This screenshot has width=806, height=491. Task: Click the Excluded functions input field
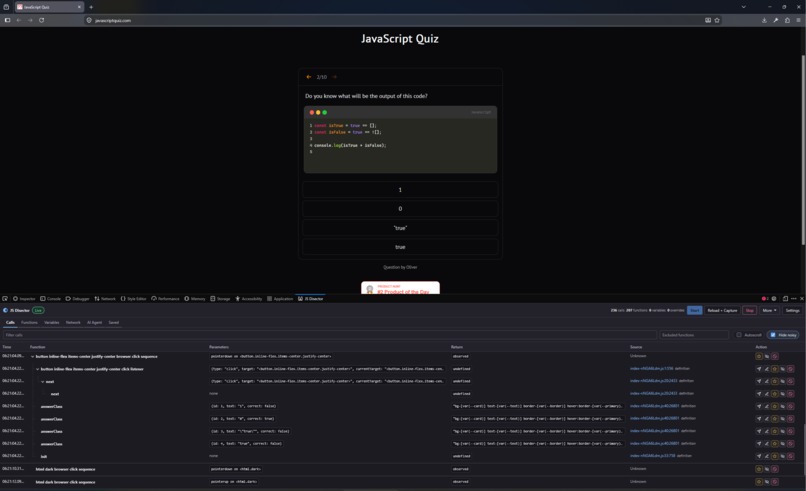click(694, 335)
